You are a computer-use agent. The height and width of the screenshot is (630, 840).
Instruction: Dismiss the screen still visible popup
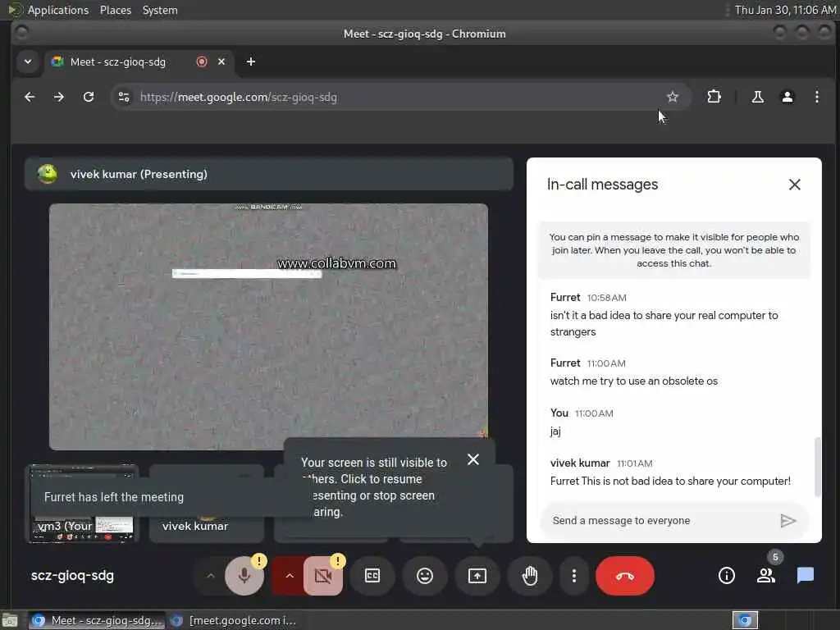(473, 459)
